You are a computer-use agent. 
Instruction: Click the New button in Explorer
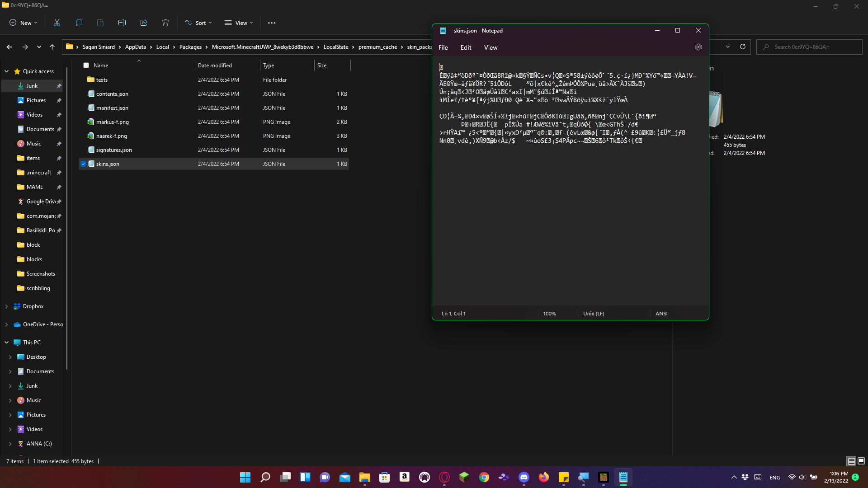[x=24, y=23]
